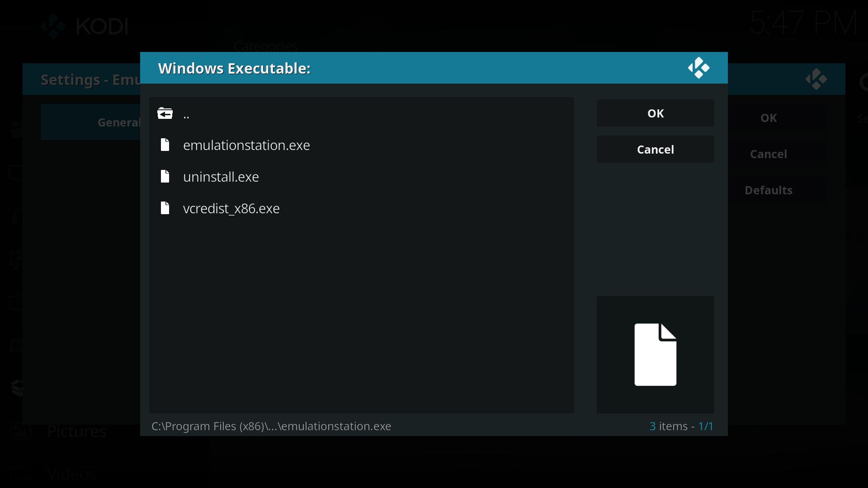Click emulationstation.exe file icon
This screenshot has width=868, height=488.
click(x=165, y=145)
